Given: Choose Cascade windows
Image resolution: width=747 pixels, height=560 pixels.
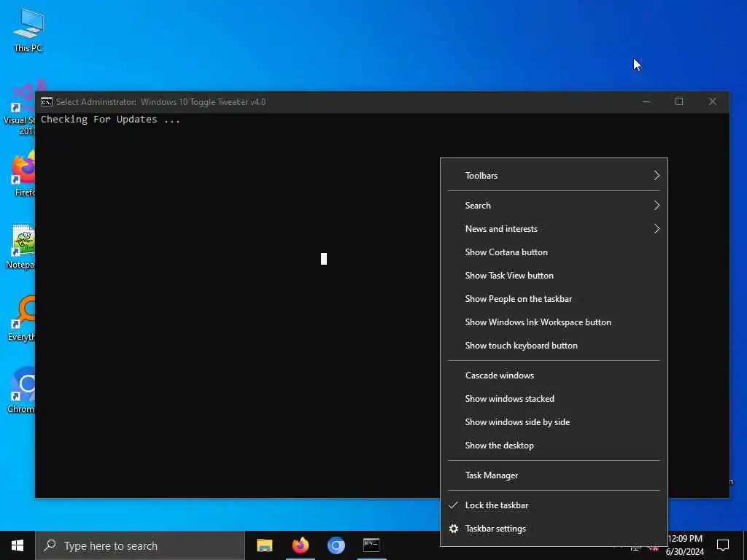Looking at the screenshot, I should click(x=554, y=376).
